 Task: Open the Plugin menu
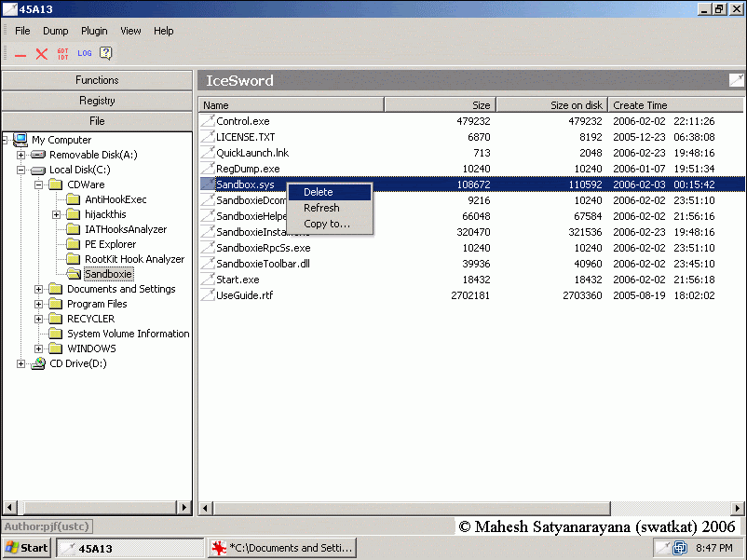pos(94,31)
